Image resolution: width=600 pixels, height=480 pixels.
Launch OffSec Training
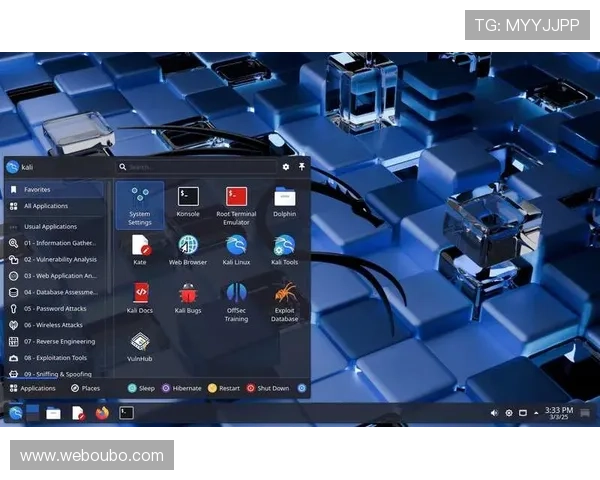tap(236, 299)
